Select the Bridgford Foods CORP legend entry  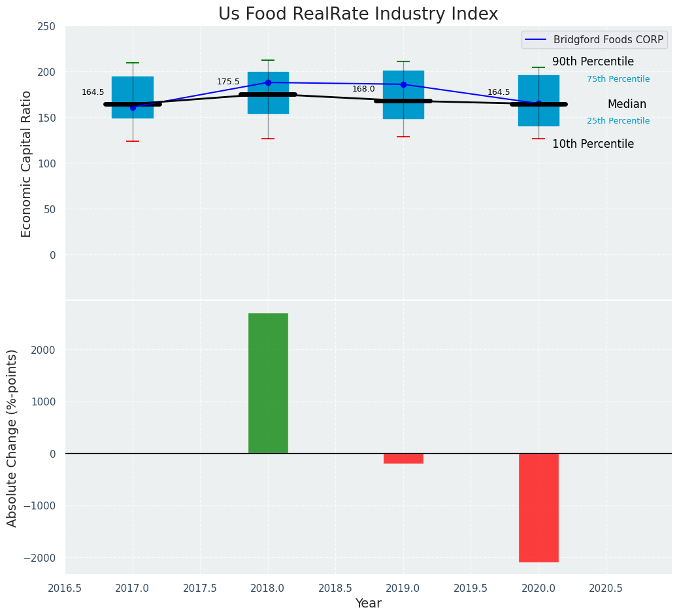tap(608, 40)
